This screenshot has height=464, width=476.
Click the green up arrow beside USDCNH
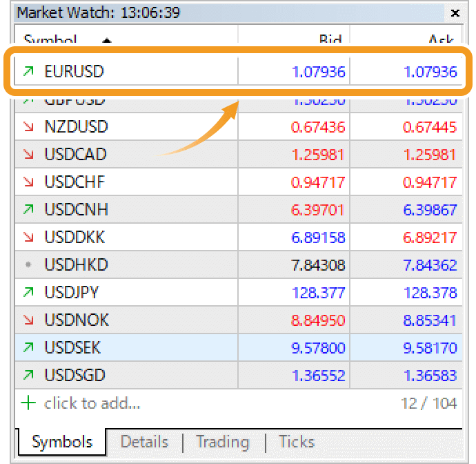coord(28,209)
